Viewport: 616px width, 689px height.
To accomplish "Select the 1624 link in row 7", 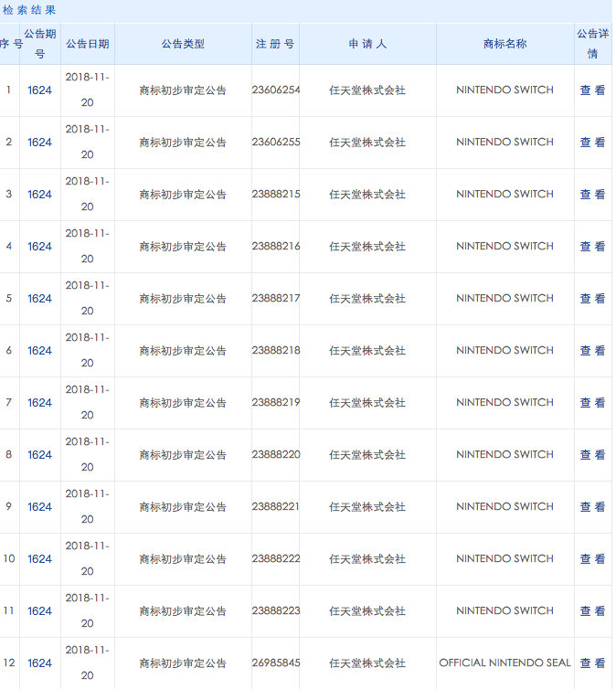I will [39, 403].
